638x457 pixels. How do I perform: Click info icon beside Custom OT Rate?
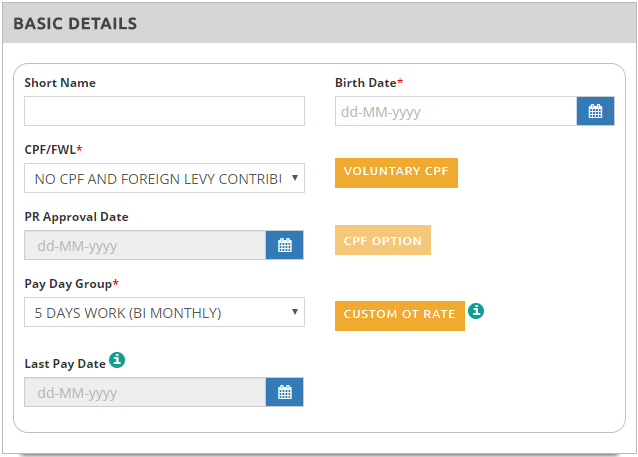pyautogui.click(x=477, y=312)
